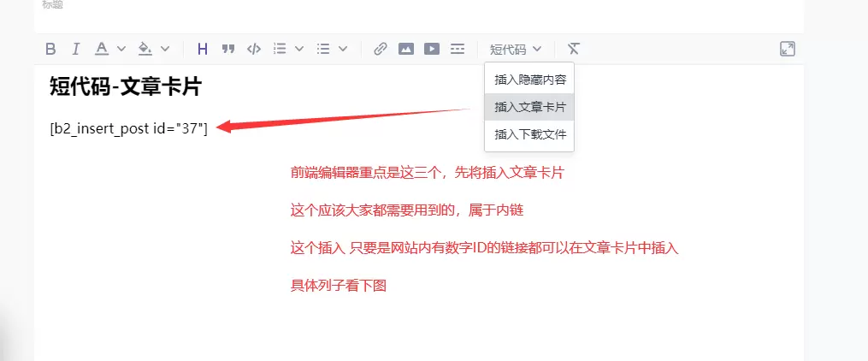Create an ordered numbered list
Image resolution: width=868 pixels, height=361 pixels.
pyautogui.click(x=280, y=49)
